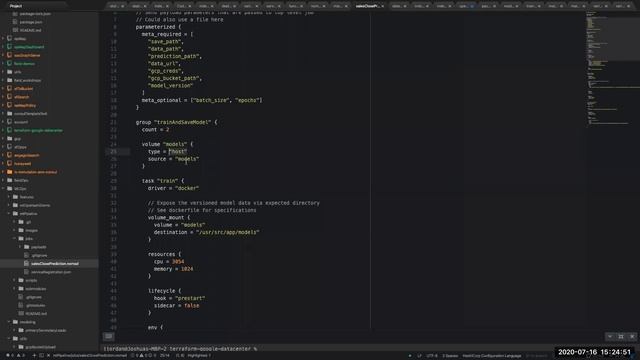The image size is (640, 360).
Task: Expand the images folder
Action: [15, 230]
